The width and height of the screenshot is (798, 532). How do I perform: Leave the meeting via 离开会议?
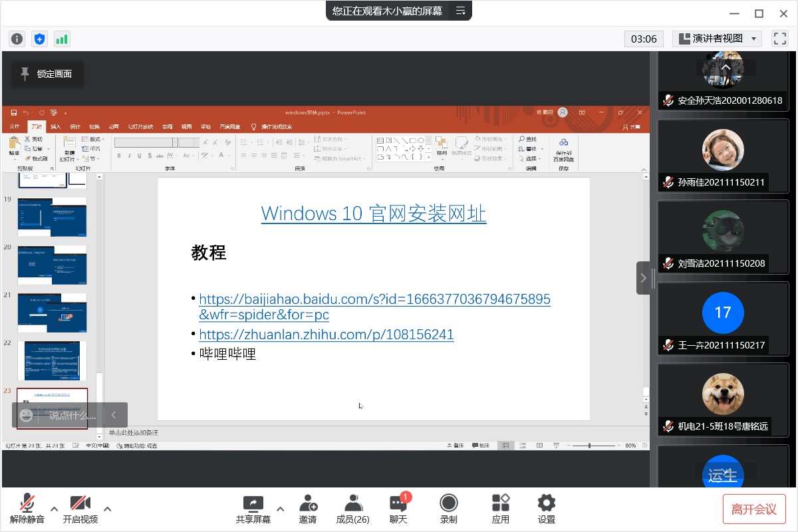click(754, 509)
